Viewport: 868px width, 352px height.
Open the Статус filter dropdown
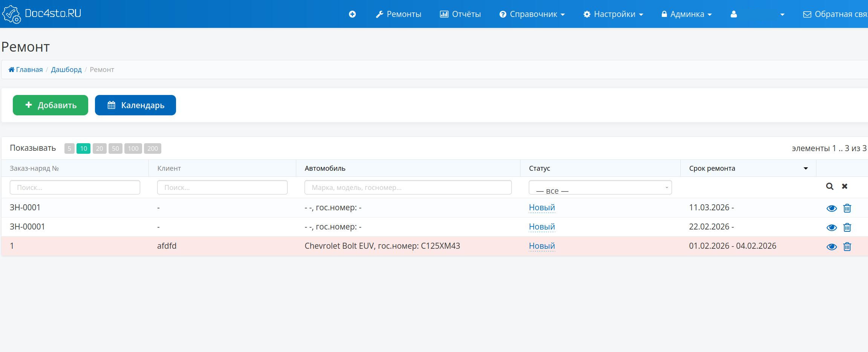(x=600, y=188)
